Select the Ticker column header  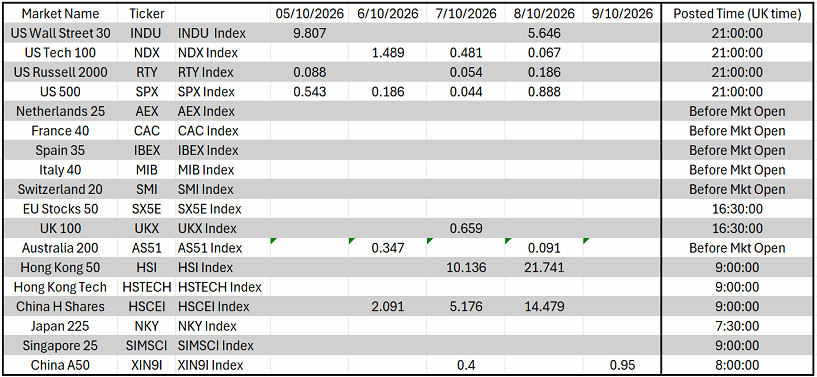click(147, 14)
